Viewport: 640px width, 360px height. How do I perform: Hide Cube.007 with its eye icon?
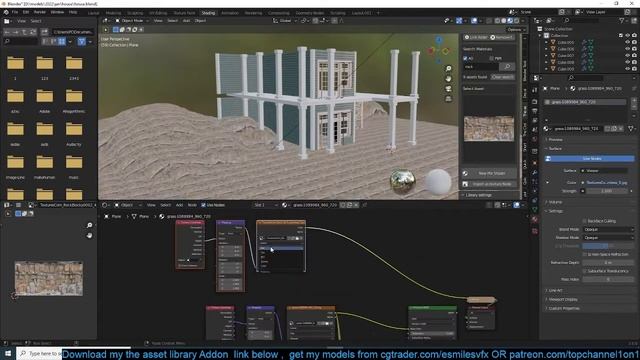tap(627, 56)
